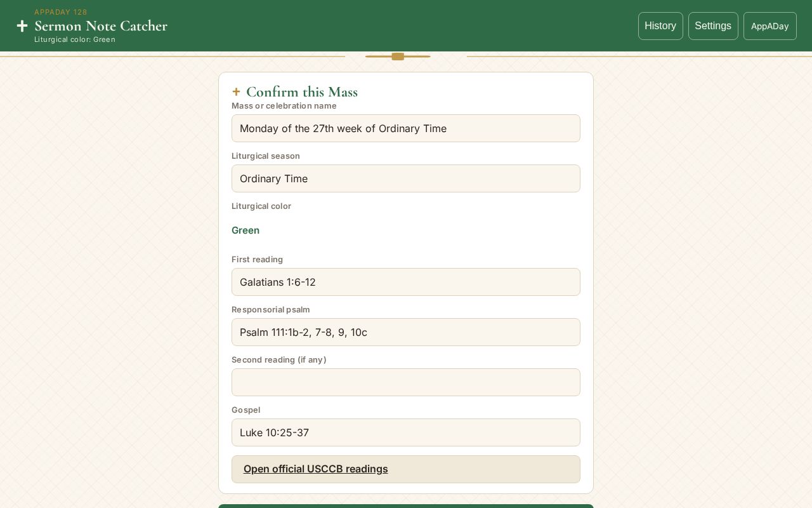Open the History page
This screenshot has width=812, height=508.
coord(660,26)
